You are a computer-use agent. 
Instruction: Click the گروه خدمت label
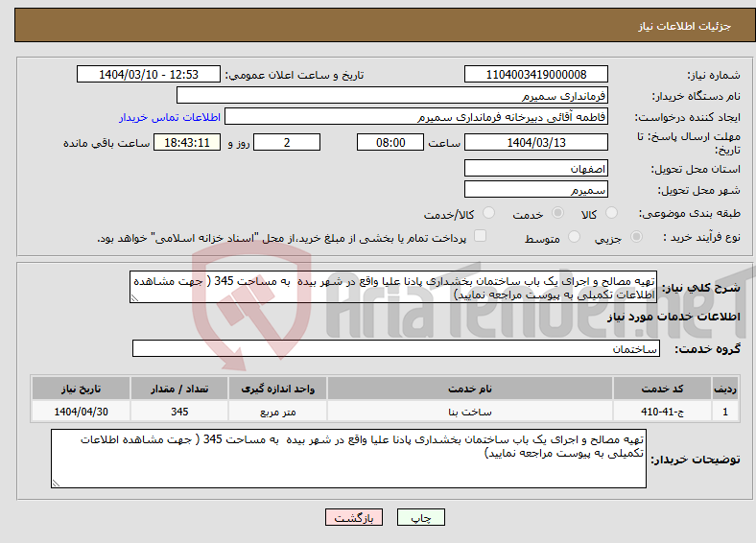click(707, 349)
